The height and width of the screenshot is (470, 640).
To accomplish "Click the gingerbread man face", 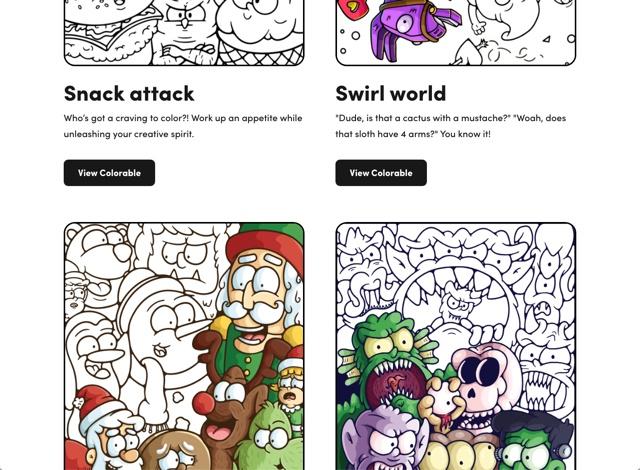I will coord(173,451).
